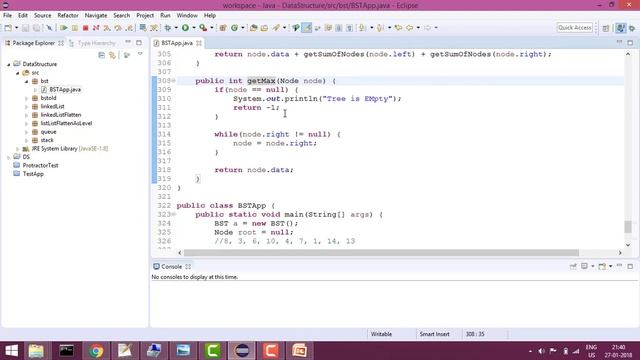Image resolution: width=640 pixels, height=360 pixels.
Task: Click the Open Task icon
Action: pyautogui.click(x=264, y=28)
